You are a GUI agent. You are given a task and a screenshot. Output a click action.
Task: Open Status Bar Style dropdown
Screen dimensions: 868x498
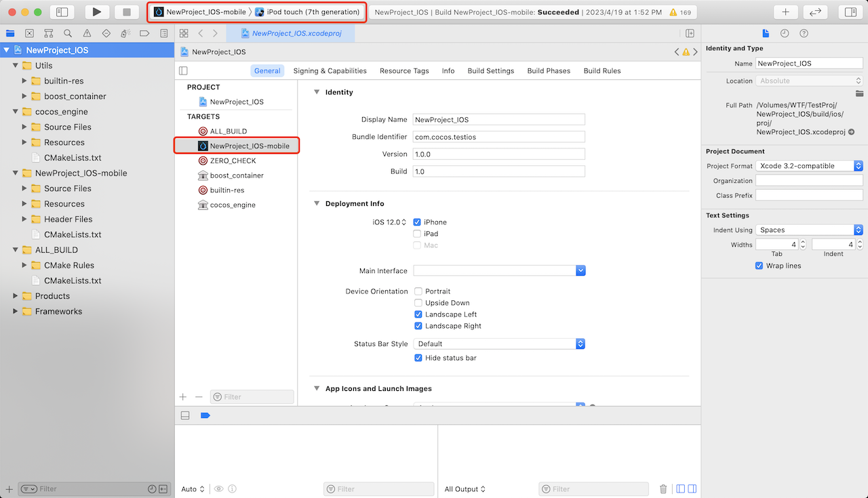(499, 344)
